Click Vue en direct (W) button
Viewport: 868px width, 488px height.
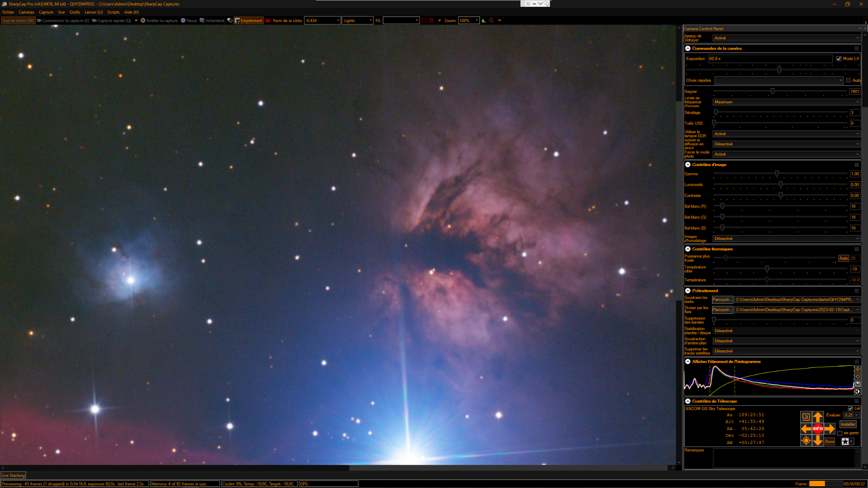18,20
